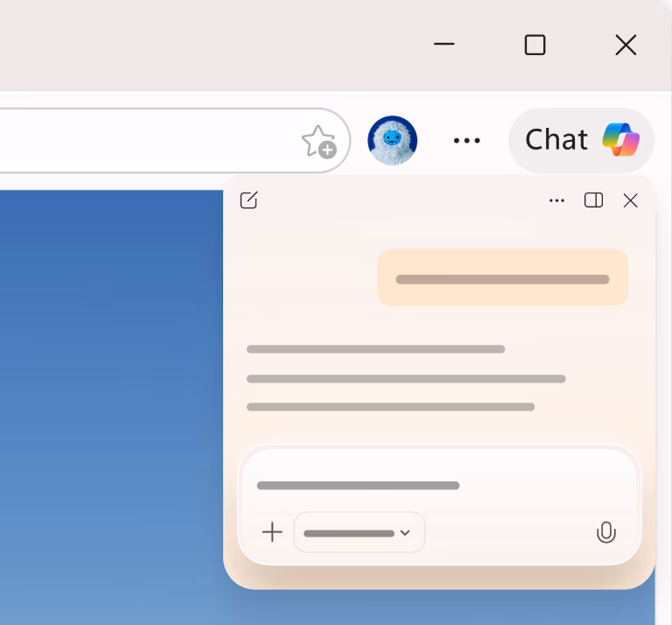Maximize the browser window
This screenshot has width=672, height=625.
coord(535,45)
